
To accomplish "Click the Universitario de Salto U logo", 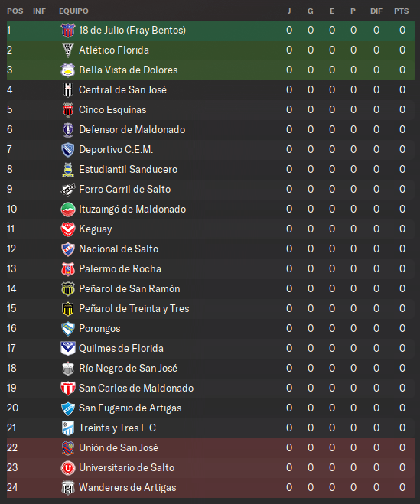I will (68, 468).
